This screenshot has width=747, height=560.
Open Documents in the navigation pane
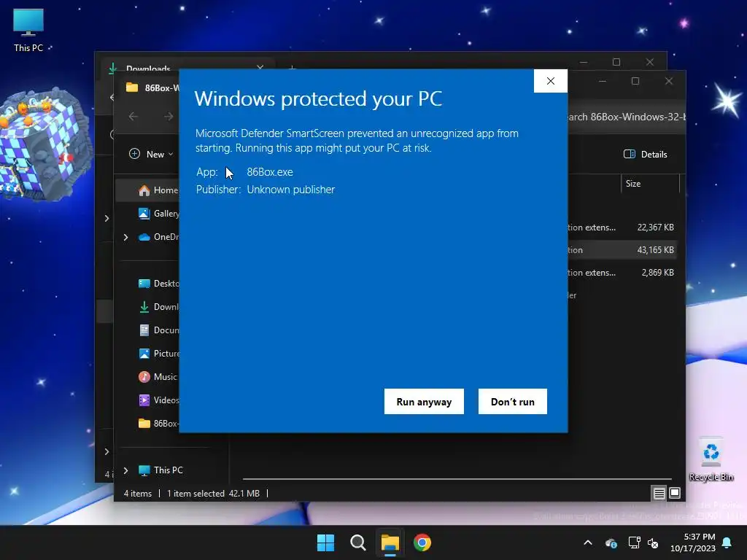coord(158,330)
